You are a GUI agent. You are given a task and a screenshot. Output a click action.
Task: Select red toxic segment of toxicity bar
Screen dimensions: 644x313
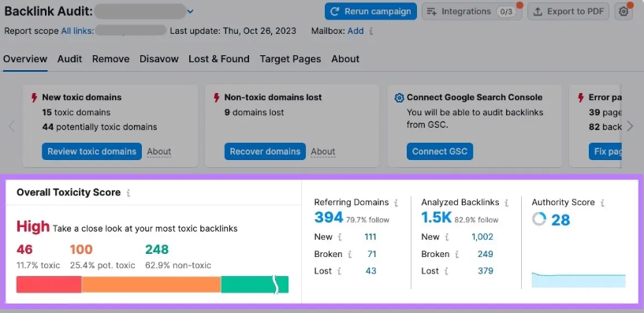(x=49, y=285)
